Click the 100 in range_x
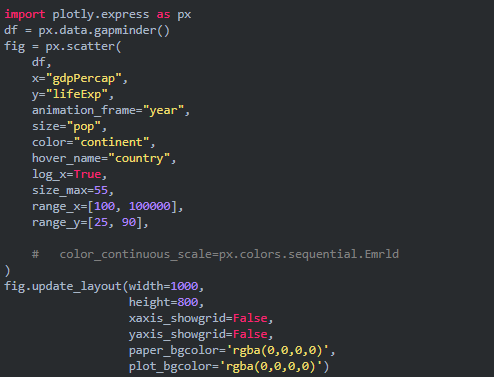The image size is (494, 377). coord(105,206)
